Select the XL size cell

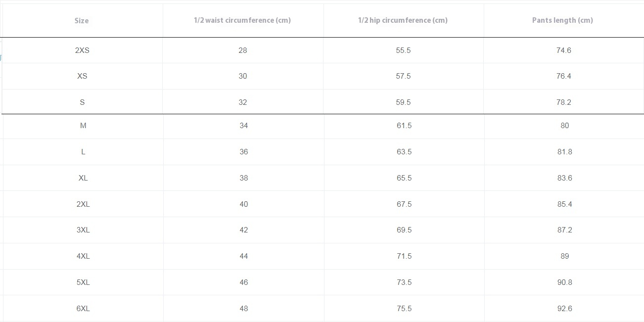click(83, 178)
